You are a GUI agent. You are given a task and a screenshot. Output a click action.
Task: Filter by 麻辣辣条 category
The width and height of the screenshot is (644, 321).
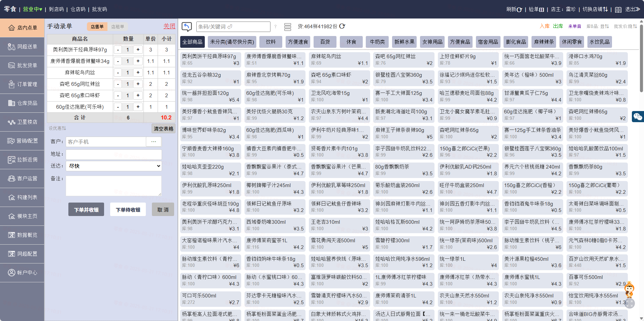point(544,42)
